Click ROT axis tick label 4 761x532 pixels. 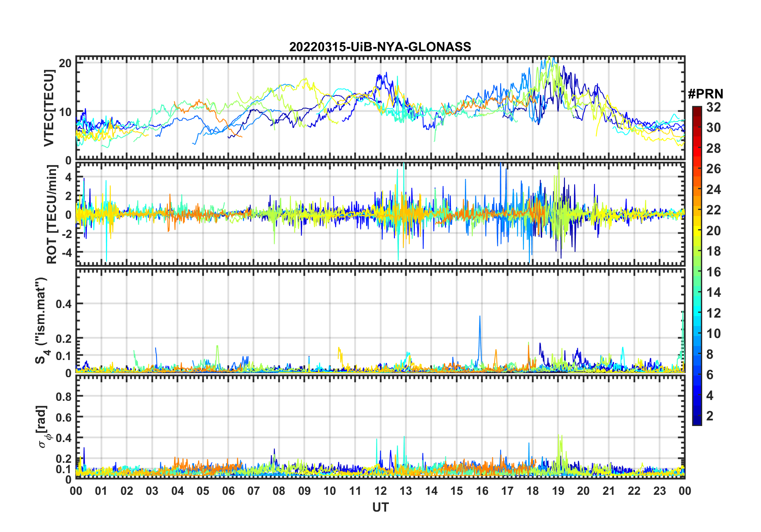click(x=68, y=177)
